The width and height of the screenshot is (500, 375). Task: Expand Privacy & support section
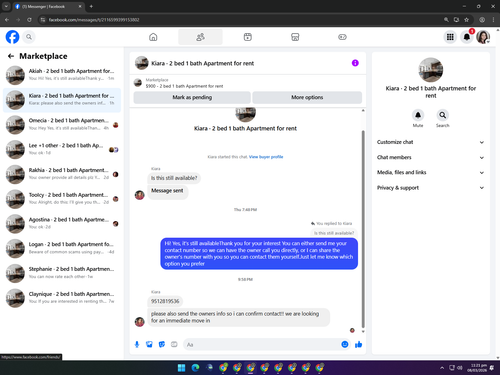(x=430, y=188)
